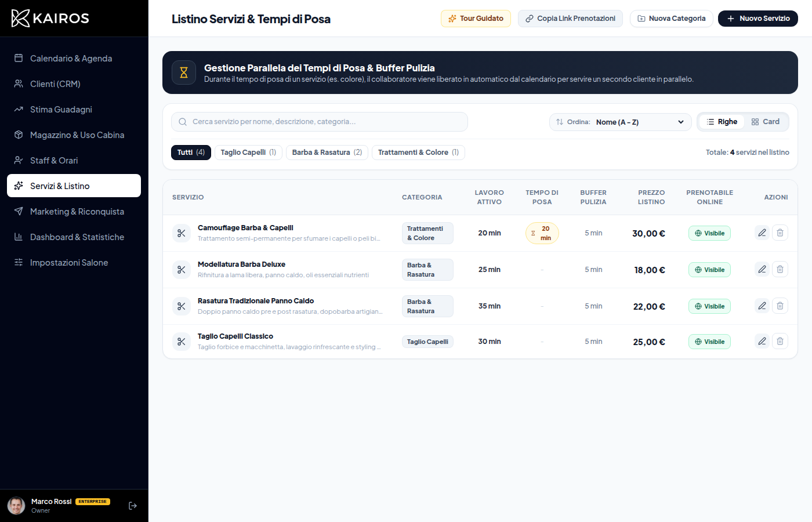Toggle Visibile status for Taglio Capelli Classico

tap(709, 342)
